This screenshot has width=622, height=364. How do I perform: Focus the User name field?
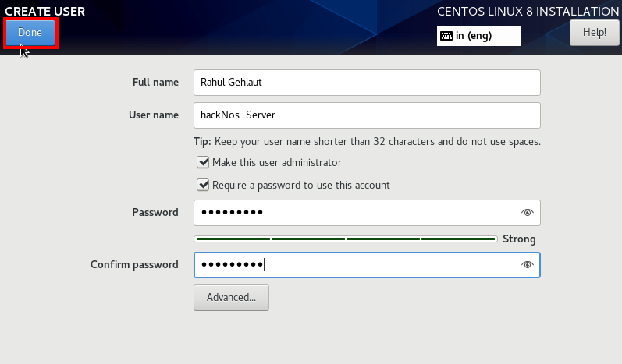pyautogui.click(x=367, y=115)
